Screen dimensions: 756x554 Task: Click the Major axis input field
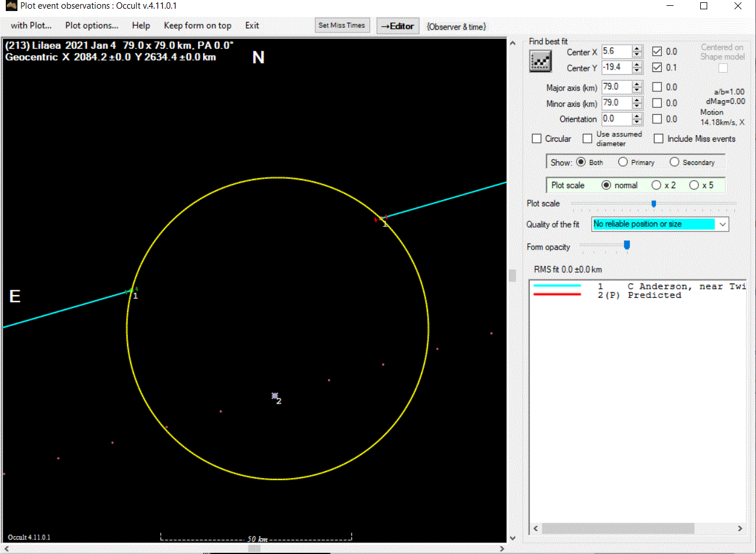[x=617, y=87]
